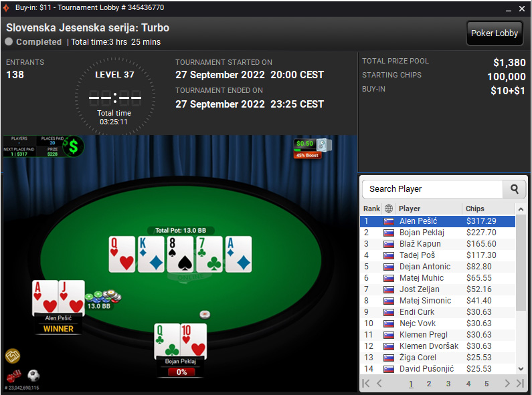Click the search magnifier icon

click(514, 189)
